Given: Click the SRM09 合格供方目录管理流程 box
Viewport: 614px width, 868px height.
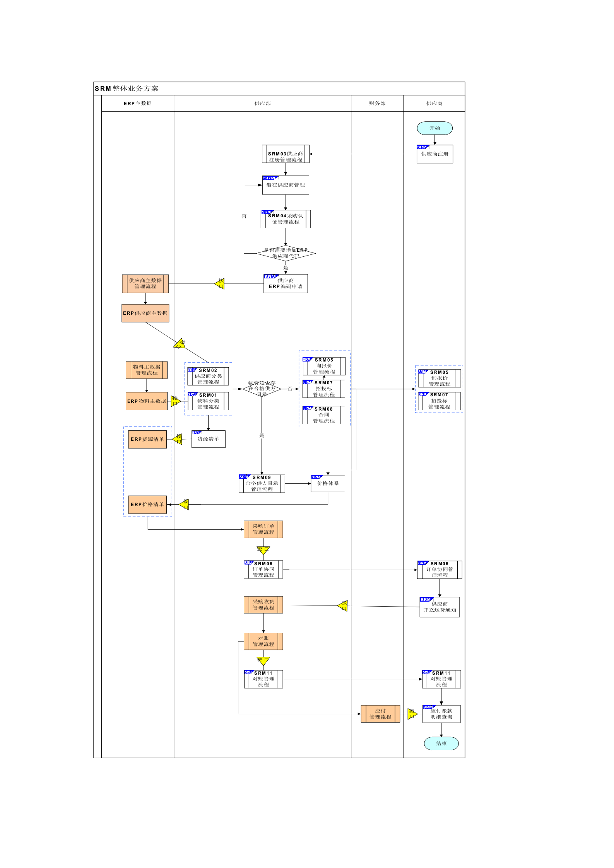Looking at the screenshot, I should tap(262, 483).
